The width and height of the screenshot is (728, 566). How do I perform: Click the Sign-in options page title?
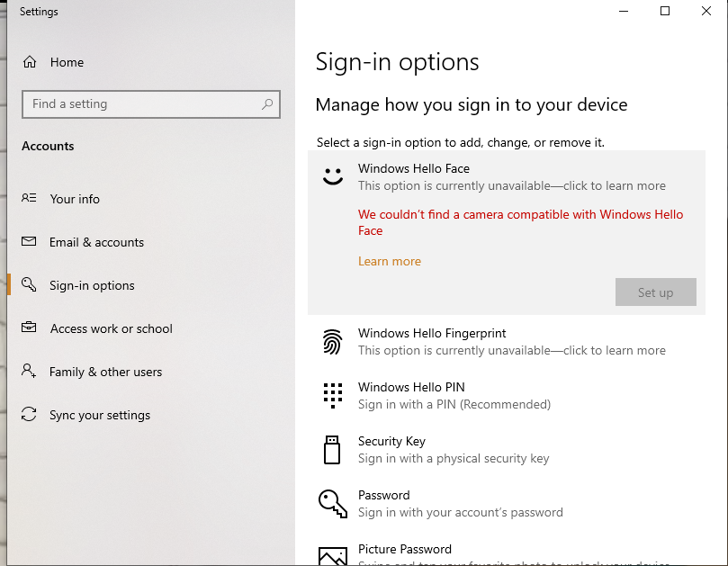397,62
